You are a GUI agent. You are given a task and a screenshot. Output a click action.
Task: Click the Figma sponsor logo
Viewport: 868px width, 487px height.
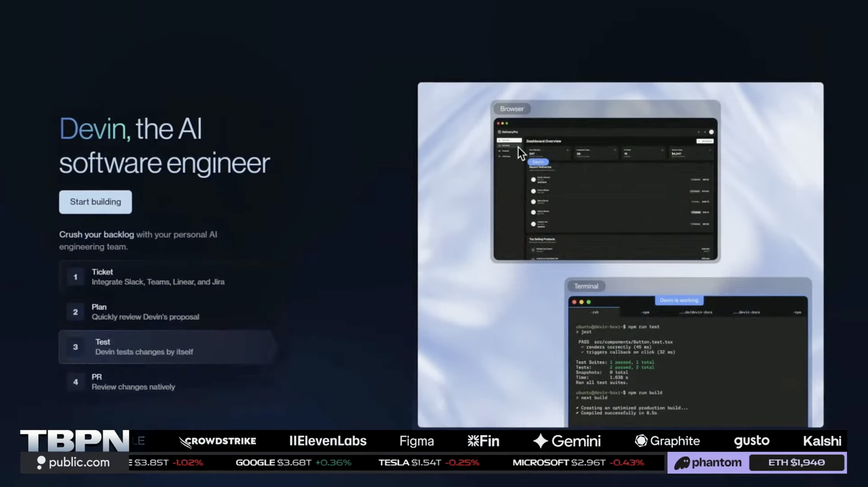[x=416, y=441]
